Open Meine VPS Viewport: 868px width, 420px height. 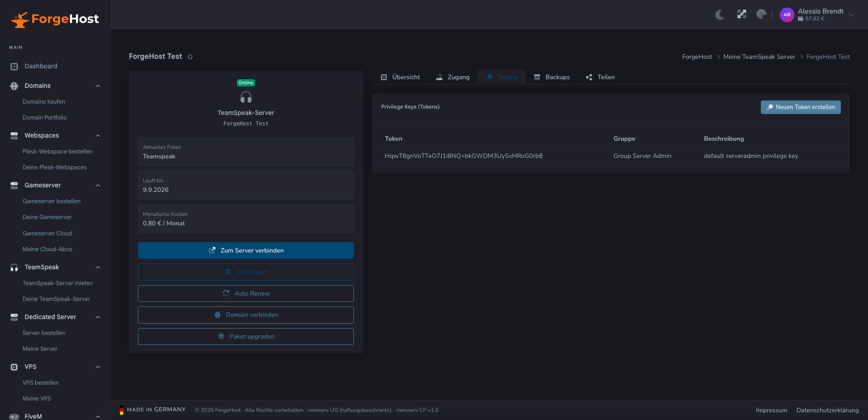click(x=37, y=399)
